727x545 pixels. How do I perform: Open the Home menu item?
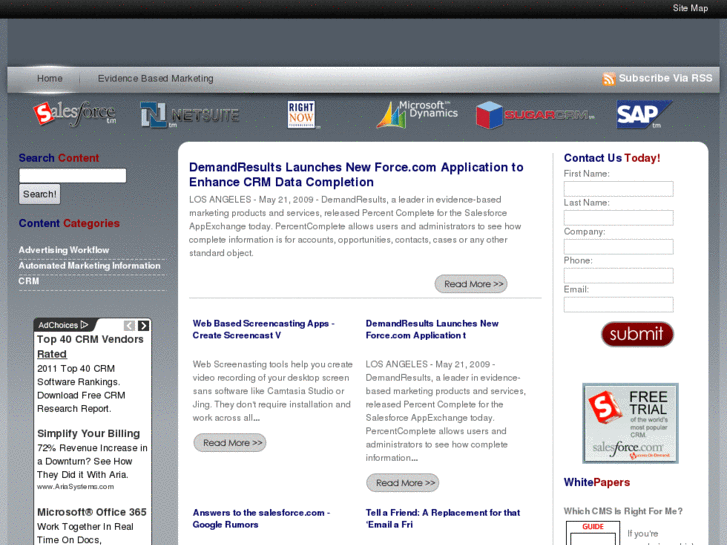(50, 78)
